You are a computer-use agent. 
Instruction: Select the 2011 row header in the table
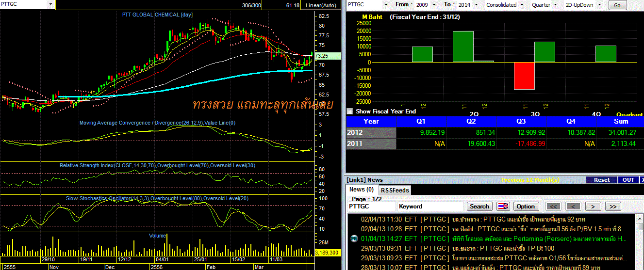click(371, 143)
